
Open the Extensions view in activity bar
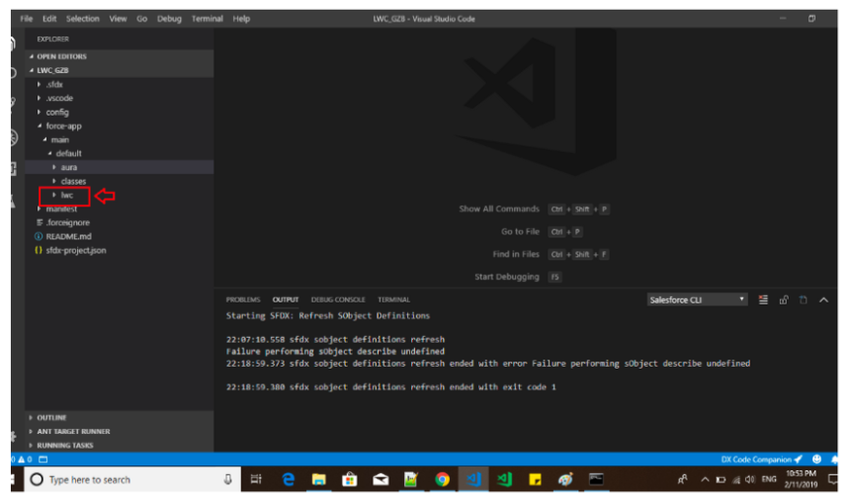tap(13, 169)
